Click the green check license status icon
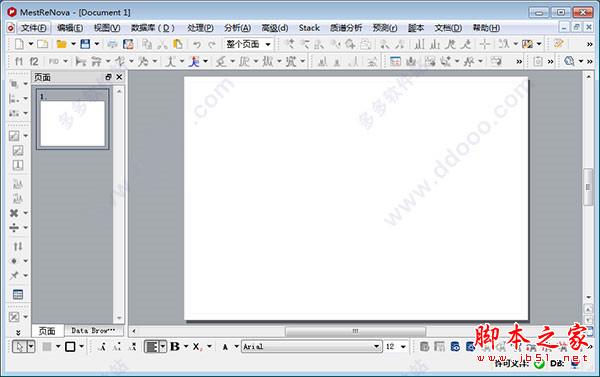The width and height of the screenshot is (600, 377). (x=539, y=364)
